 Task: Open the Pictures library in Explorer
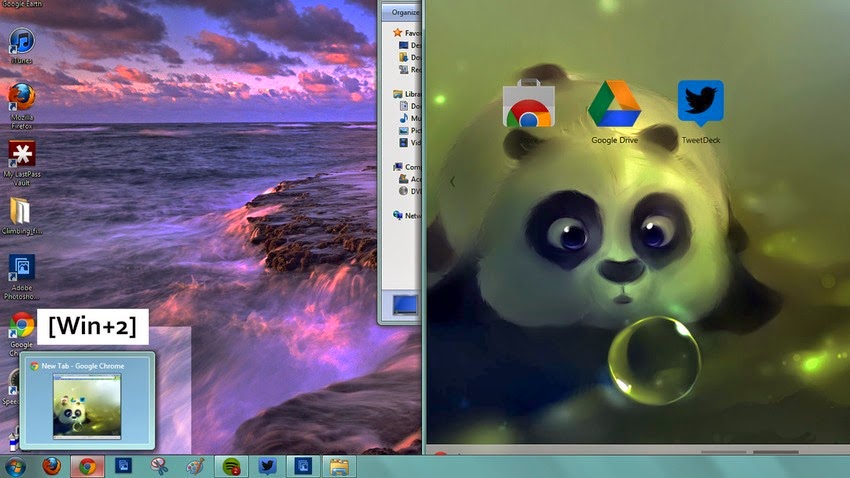pyautogui.click(x=410, y=130)
